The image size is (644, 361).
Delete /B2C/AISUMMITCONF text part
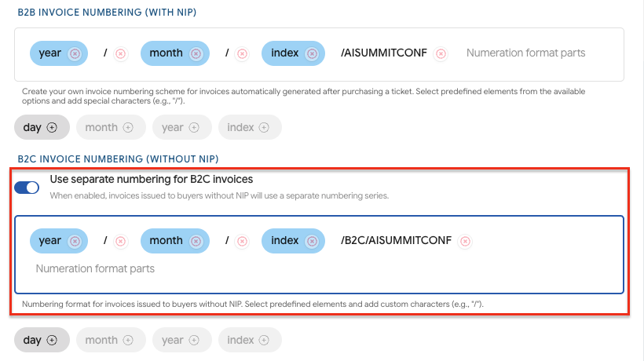pyautogui.click(x=466, y=241)
